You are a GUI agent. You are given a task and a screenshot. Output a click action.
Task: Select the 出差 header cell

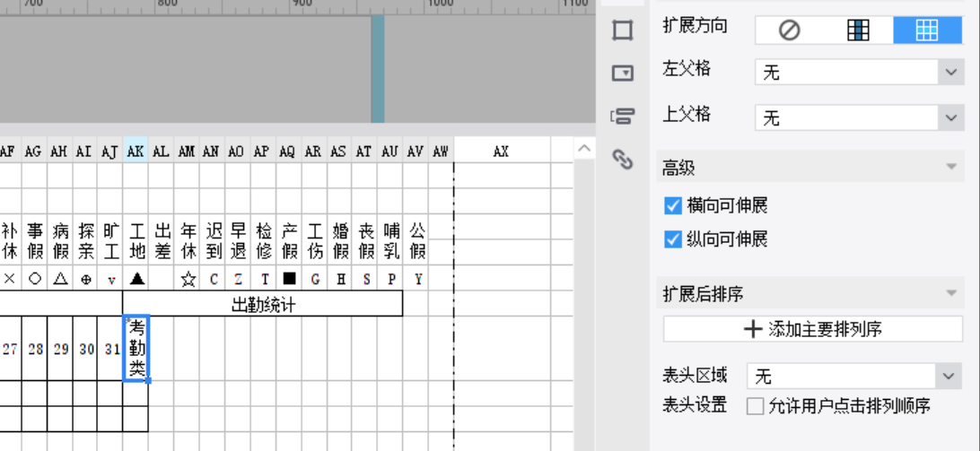tap(162, 241)
